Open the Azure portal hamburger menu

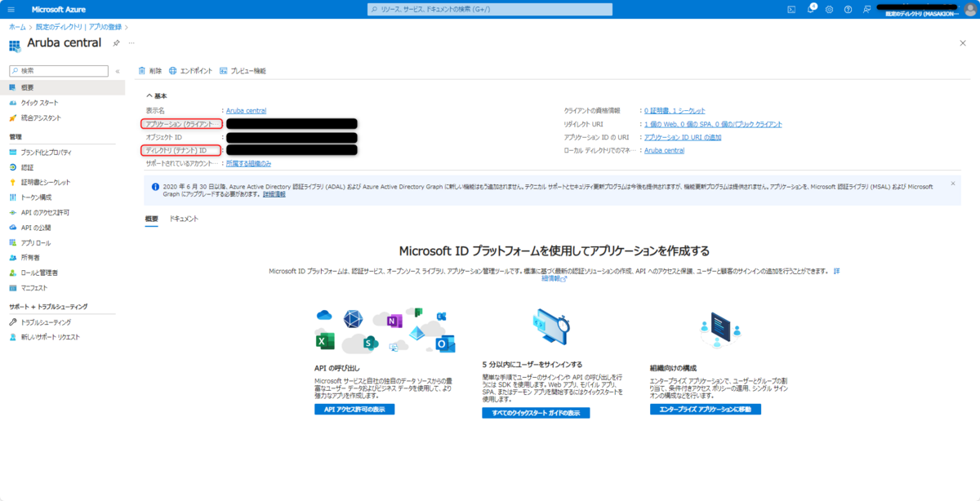pos(11,9)
